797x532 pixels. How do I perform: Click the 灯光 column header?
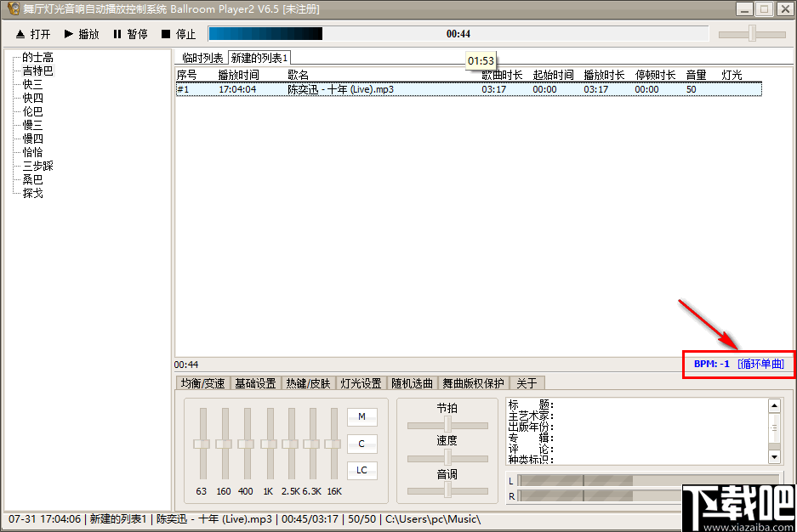tap(732, 75)
